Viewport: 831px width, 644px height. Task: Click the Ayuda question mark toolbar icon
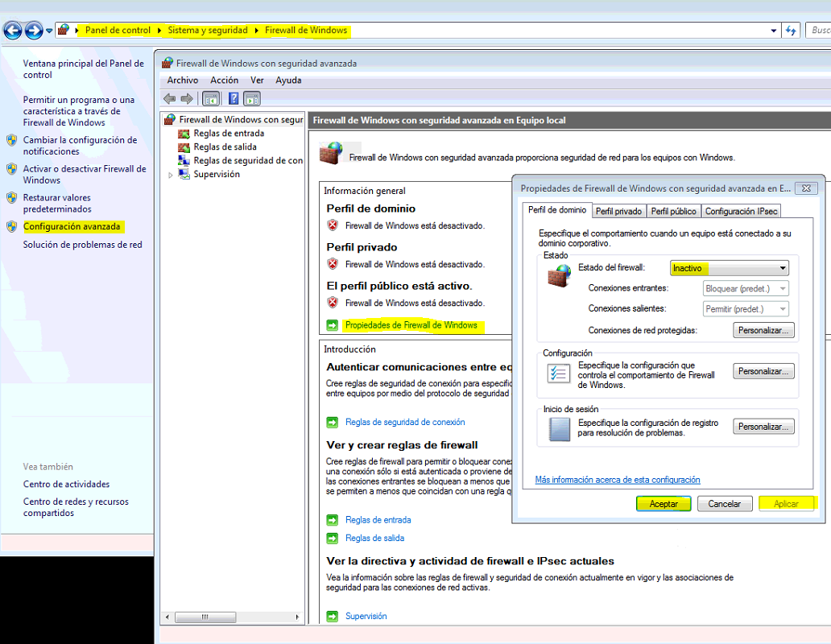tap(233, 98)
